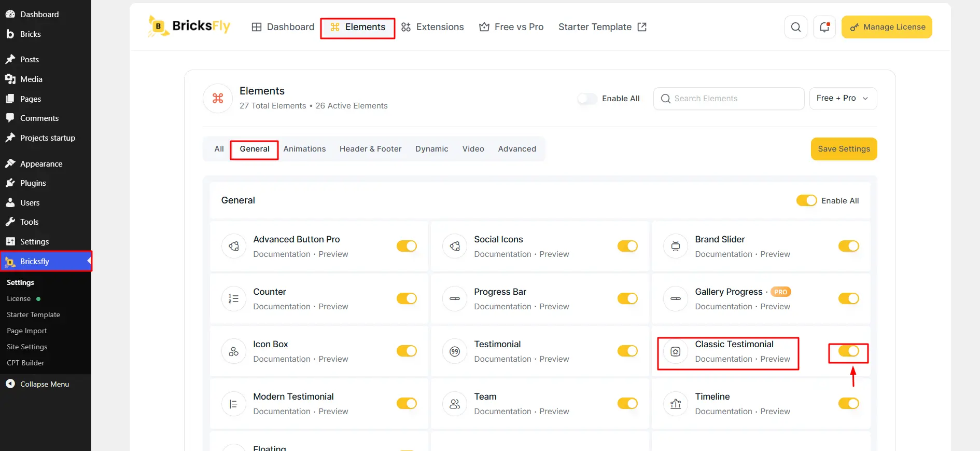Screen dimensions: 980x451
Task: Disable the Timeline element toggle
Action: point(848,404)
